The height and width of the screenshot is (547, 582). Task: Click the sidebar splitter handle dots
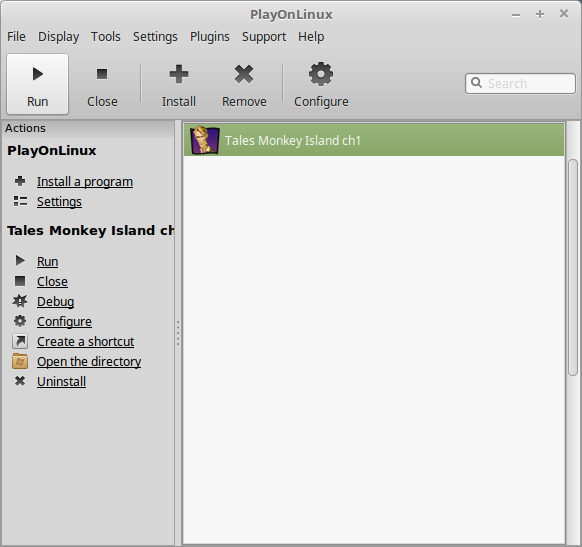tap(178, 333)
